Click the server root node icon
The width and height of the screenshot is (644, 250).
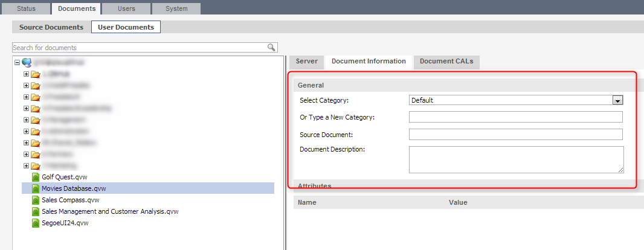pyautogui.click(x=27, y=62)
